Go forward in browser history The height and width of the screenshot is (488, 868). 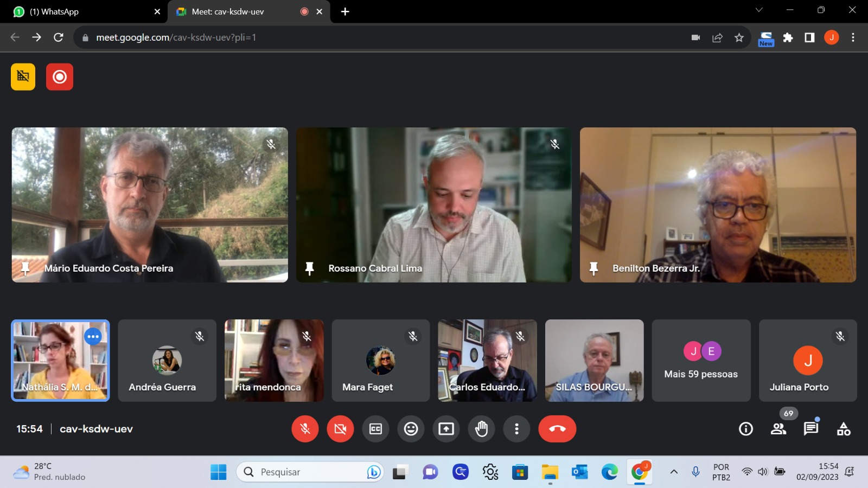click(36, 37)
